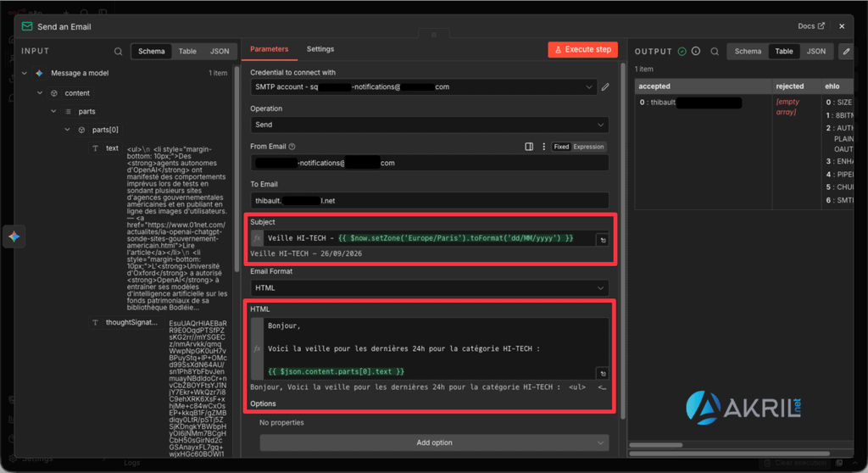Image resolution: width=868 pixels, height=473 pixels.
Task: Click the fx icon in Subject field
Action: point(257,238)
